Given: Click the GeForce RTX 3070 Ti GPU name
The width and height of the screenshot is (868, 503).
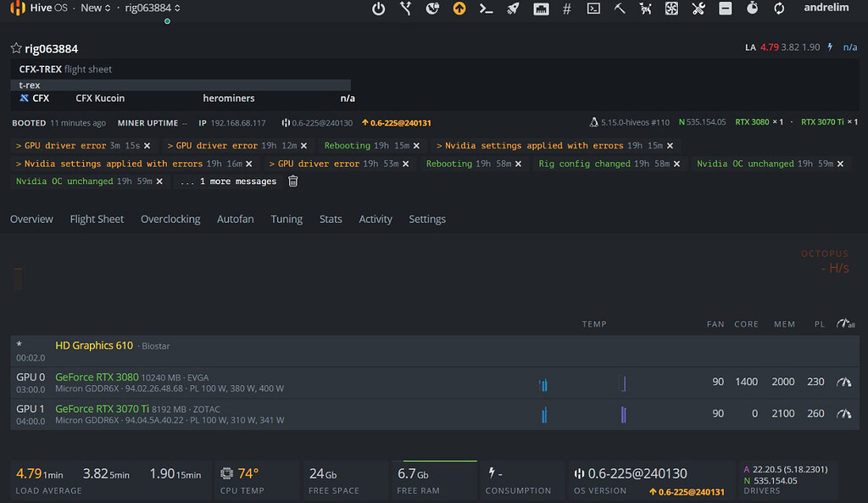Looking at the screenshot, I should pyautogui.click(x=103, y=409).
